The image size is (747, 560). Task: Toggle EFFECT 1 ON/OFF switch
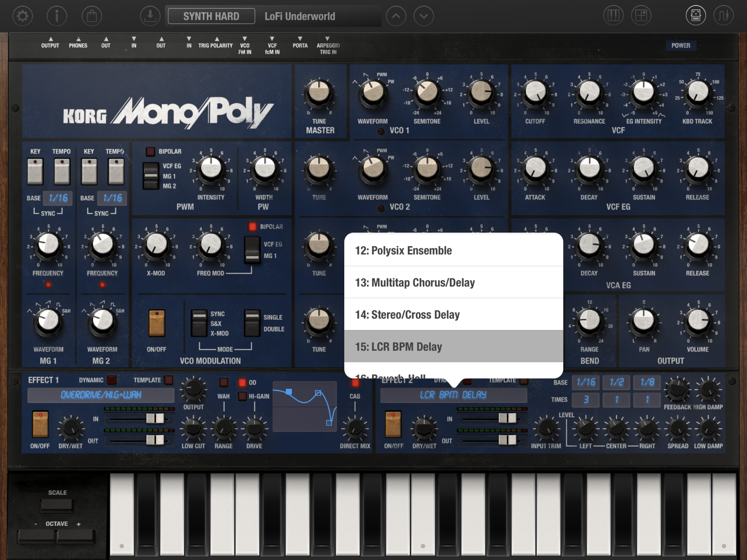click(x=40, y=424)
